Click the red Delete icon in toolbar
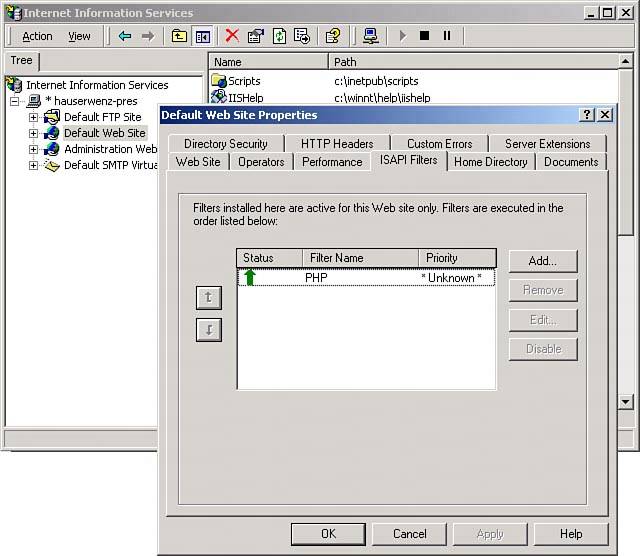 point(232,36)
